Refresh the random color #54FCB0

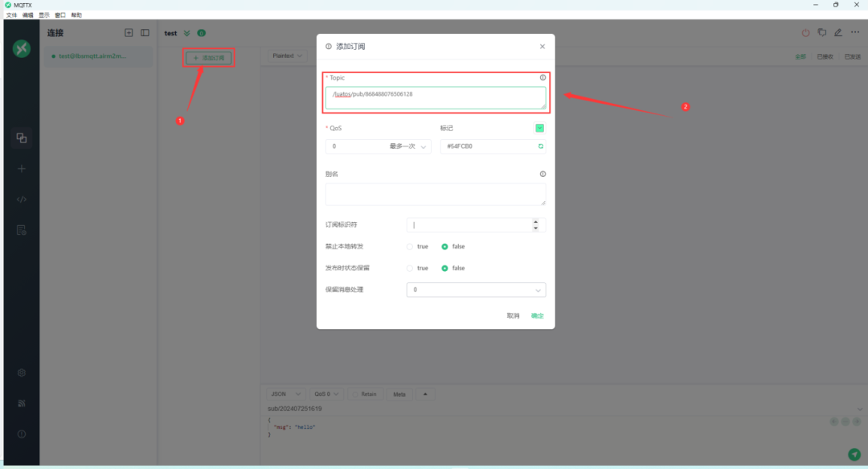(541, 146)
